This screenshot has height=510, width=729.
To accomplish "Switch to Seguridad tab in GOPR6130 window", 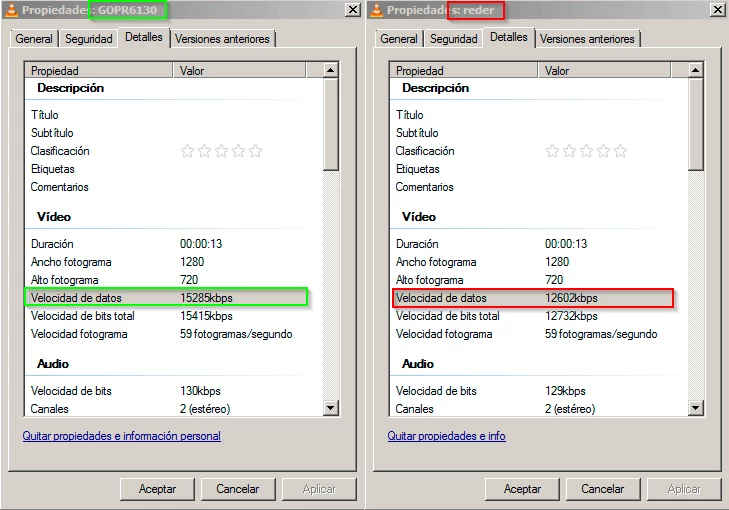I will [x=89, y=39].
